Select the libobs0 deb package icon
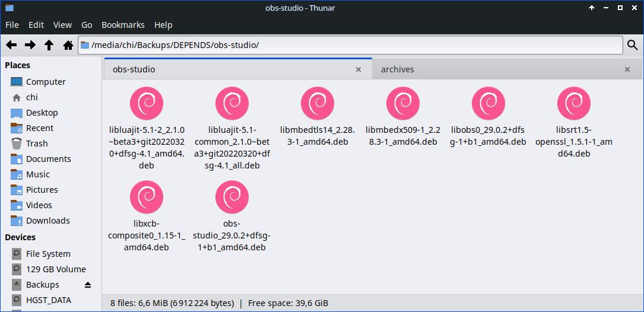The height and width of the screenshot is (312, 644). pos(488,103)
